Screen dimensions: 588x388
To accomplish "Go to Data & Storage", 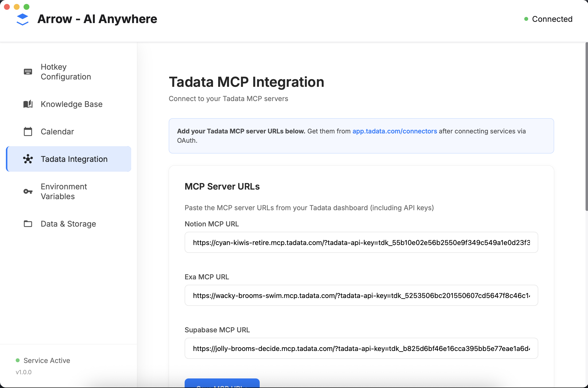I will (x=68, y=224).
